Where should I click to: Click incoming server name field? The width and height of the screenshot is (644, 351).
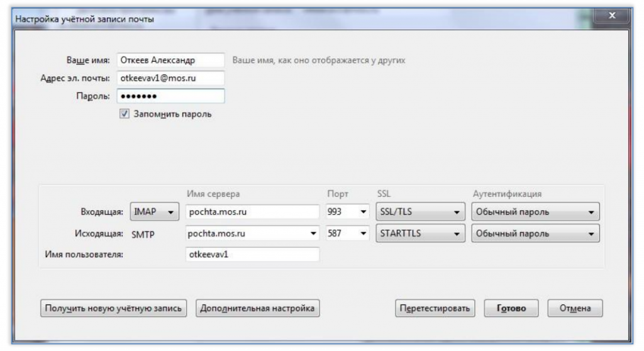pos(253,213)
